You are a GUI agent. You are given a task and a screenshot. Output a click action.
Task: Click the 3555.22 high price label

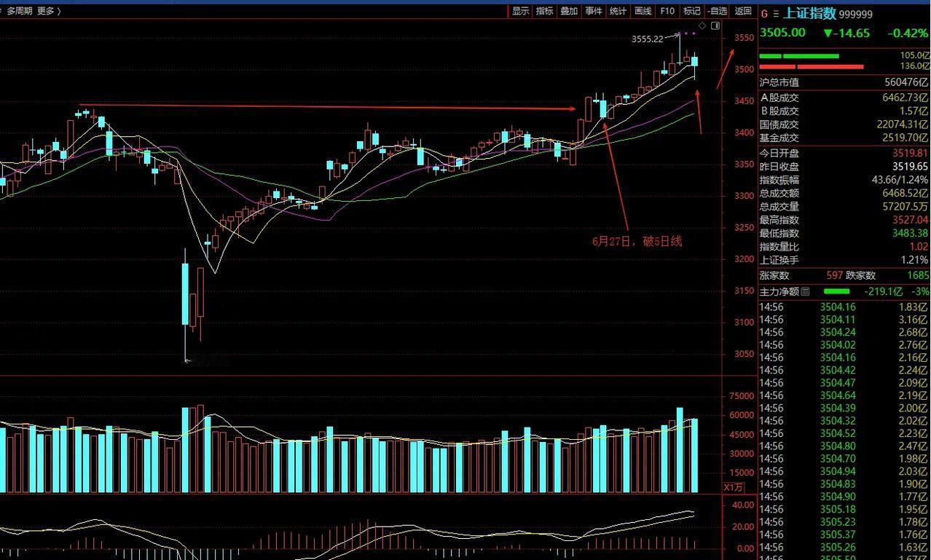pos(647,39)
